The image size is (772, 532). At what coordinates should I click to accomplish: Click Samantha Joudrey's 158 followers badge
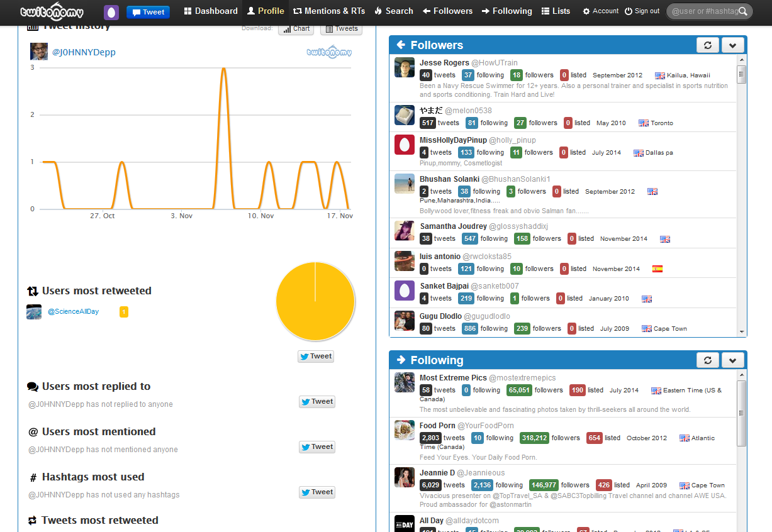[x=522, y=238]
